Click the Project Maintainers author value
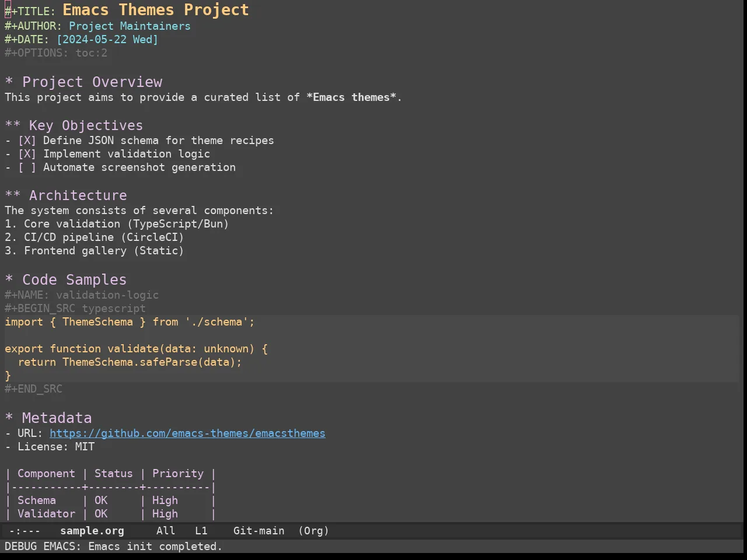Image resolution: width=747 pixels, height=560 pixels. tap(130, 26)
